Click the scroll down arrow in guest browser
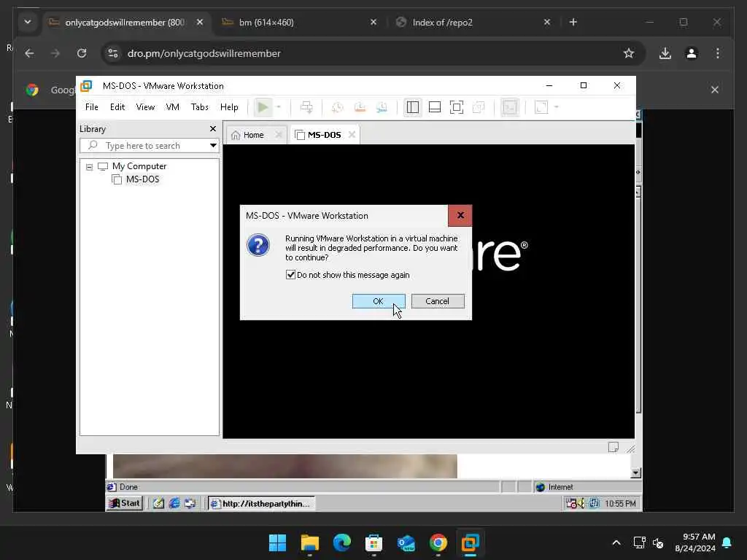Screen dimensions: 747x560 635,472
